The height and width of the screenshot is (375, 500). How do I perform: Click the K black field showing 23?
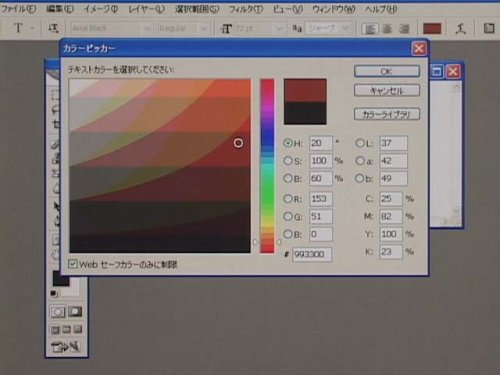click(x=391, y=252)
